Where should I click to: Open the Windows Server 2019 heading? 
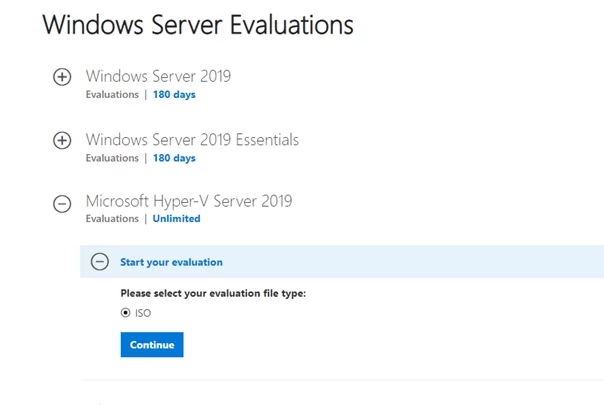point(158,76)
